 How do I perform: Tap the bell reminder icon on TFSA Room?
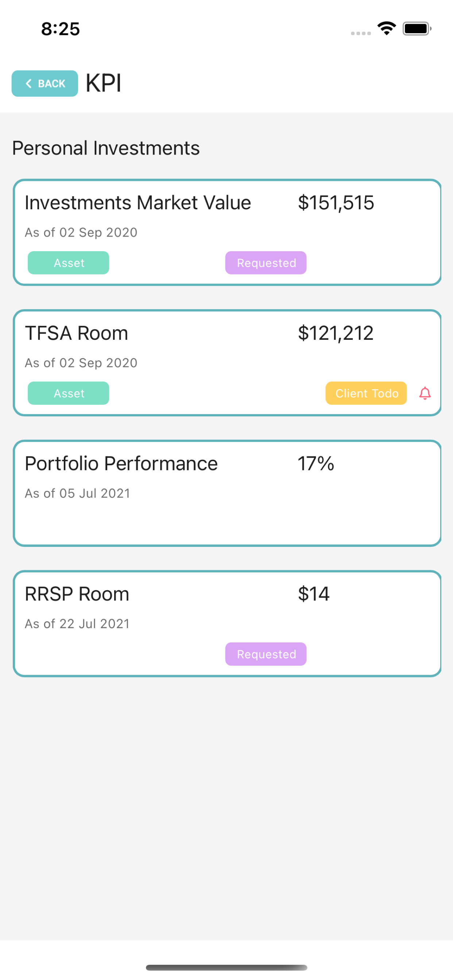(x=425, y=393)
